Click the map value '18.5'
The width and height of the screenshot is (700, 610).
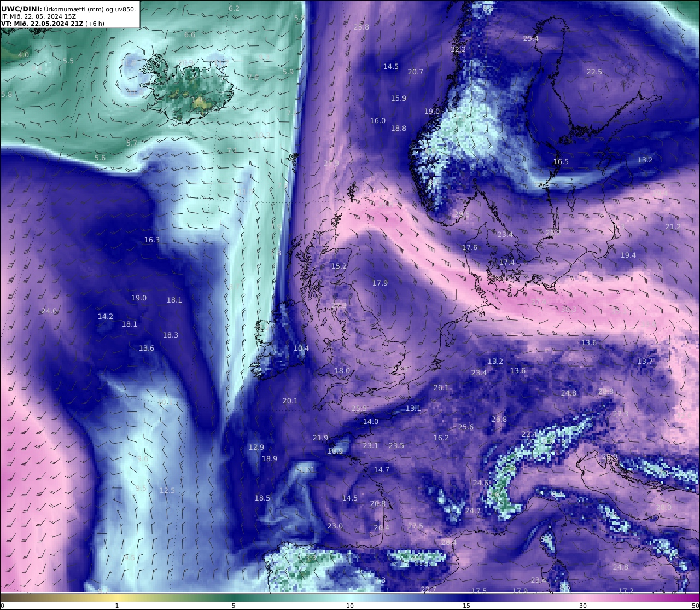click(x=262, y=498)
